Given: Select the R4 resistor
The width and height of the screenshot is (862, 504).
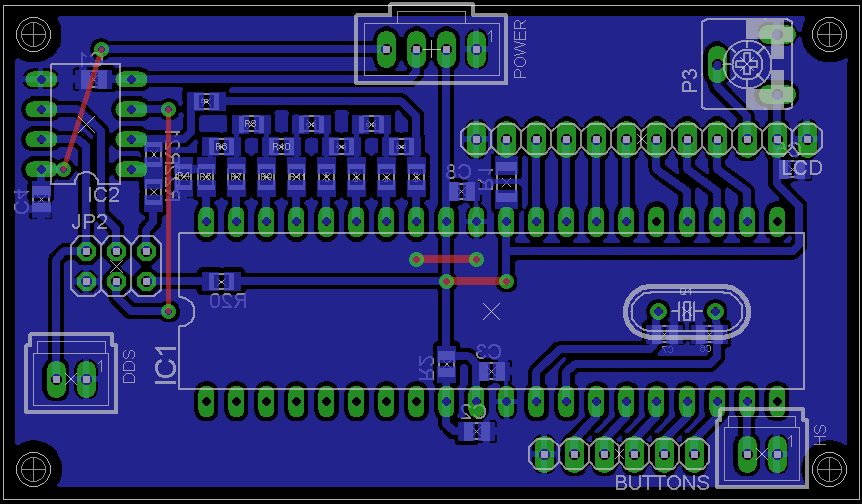Looking at the screenshot, I should click(183, 176).
